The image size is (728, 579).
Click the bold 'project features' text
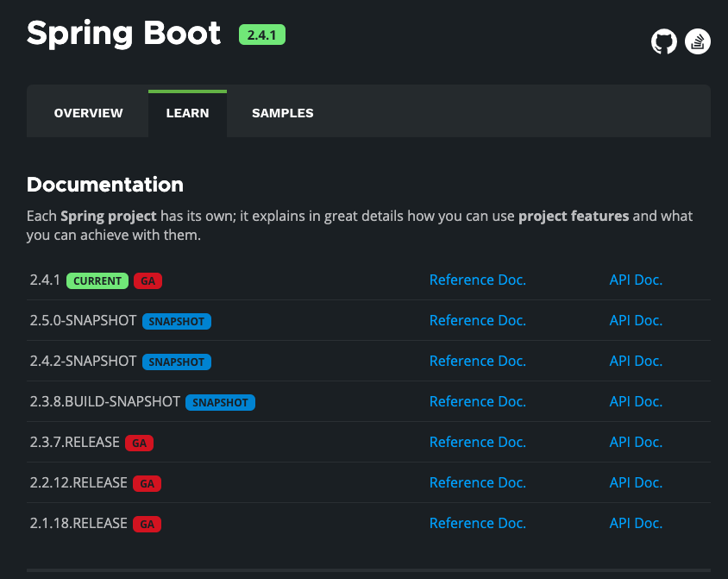tap(574, 217)
